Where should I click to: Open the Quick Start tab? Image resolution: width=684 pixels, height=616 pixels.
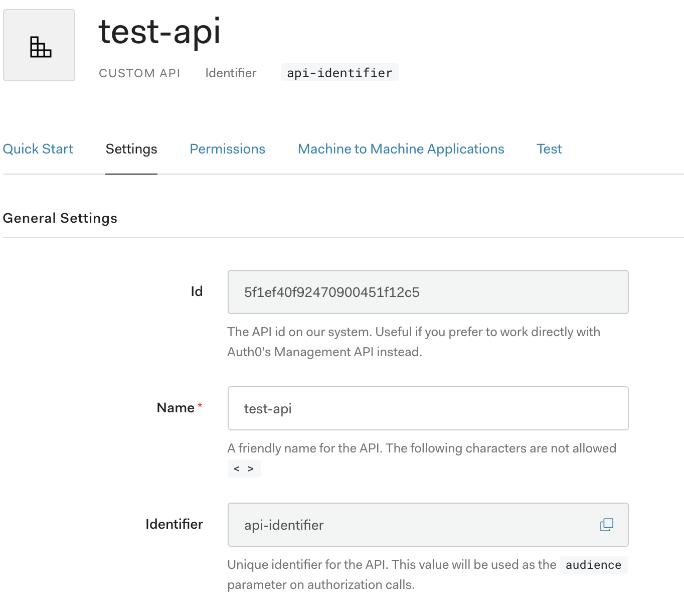[38, 149]
